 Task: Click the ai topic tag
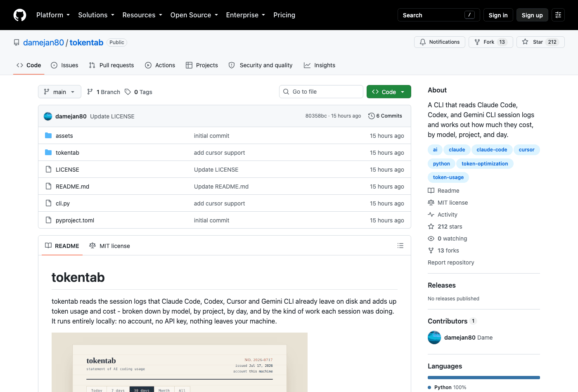(x=435, y=150)
